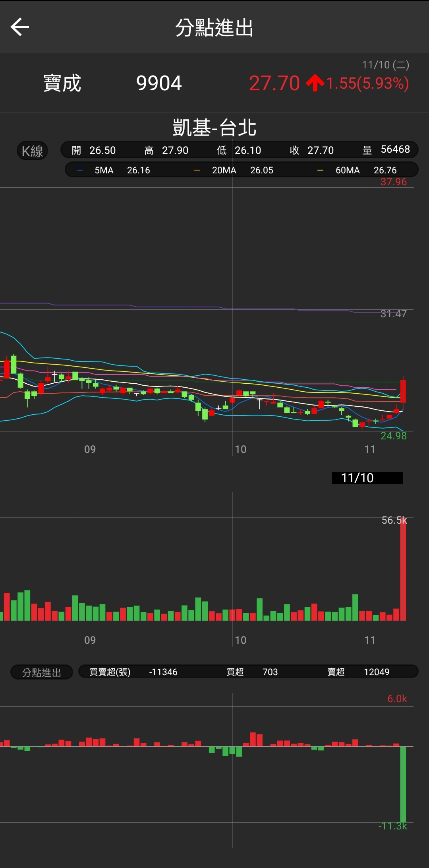Tap the back arrow icon
Image resolution: width=429 pixels, height=868 pixels.
pos(20,27)
